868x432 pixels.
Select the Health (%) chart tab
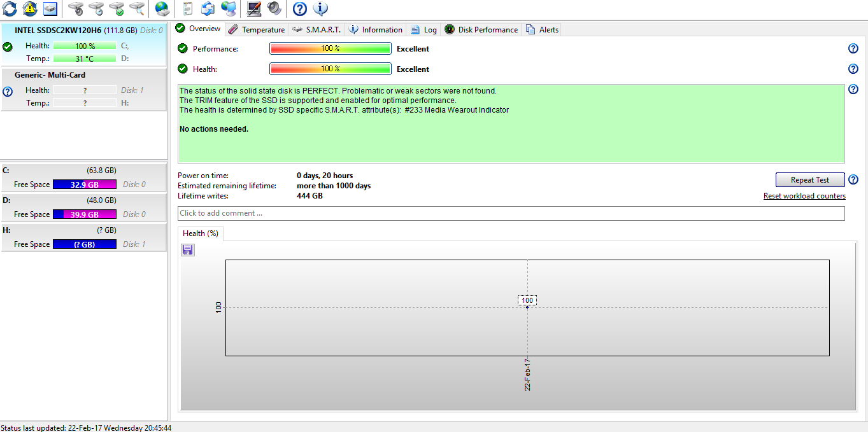click(201, 233)
